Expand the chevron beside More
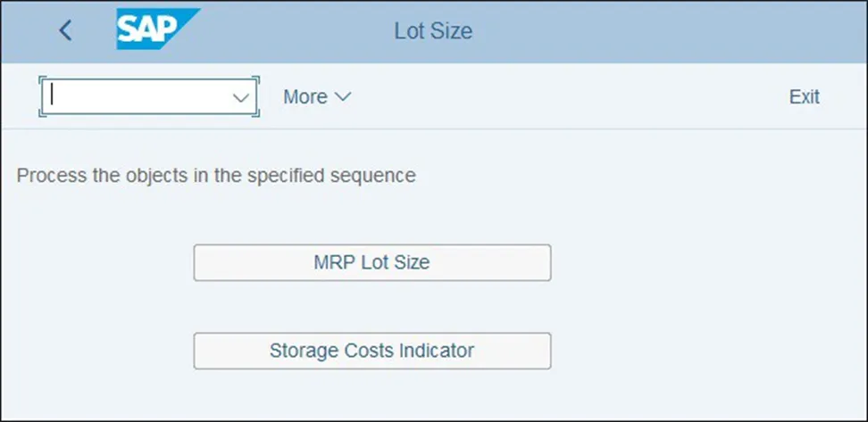 tap(344, 97)
